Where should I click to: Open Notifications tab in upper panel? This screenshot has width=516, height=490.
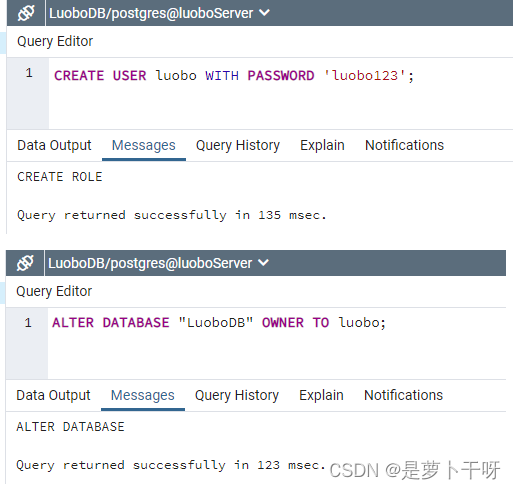click(x=404, y=145)
